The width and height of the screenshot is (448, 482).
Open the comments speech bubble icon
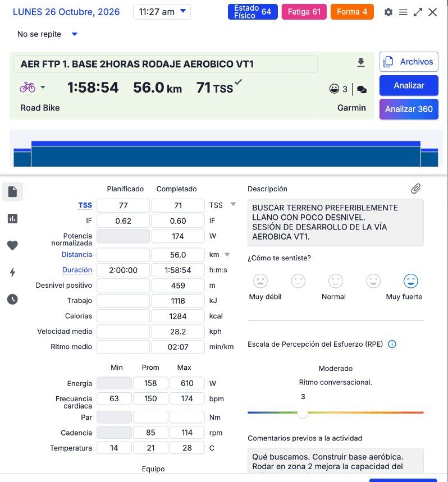362,89
